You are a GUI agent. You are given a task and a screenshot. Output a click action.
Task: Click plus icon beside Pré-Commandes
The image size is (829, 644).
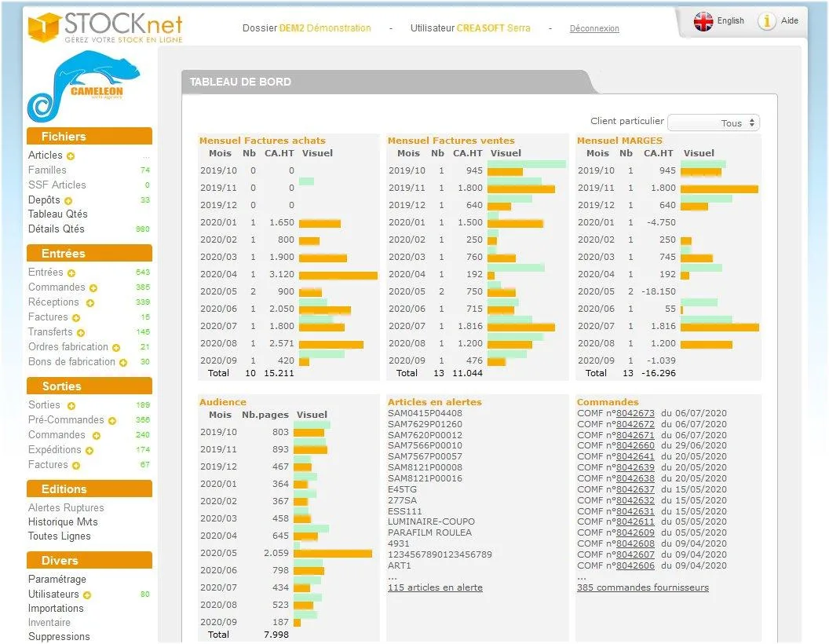[112, 421]
